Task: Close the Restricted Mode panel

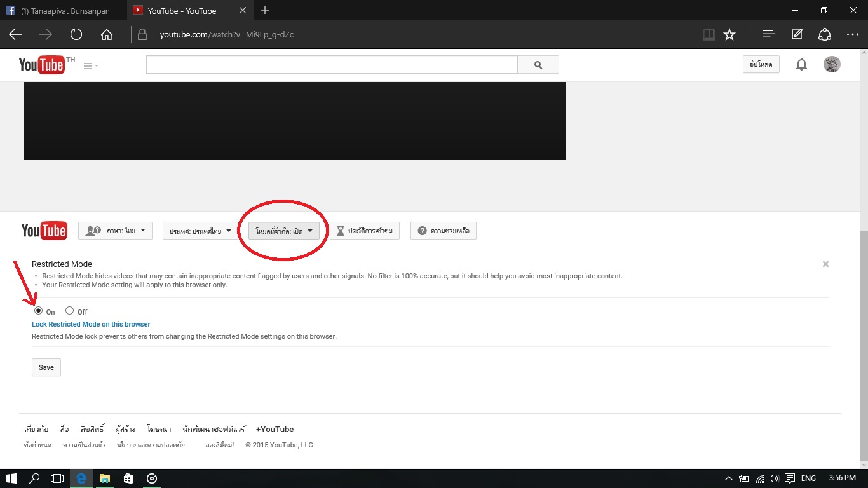Action: (825, 264)
